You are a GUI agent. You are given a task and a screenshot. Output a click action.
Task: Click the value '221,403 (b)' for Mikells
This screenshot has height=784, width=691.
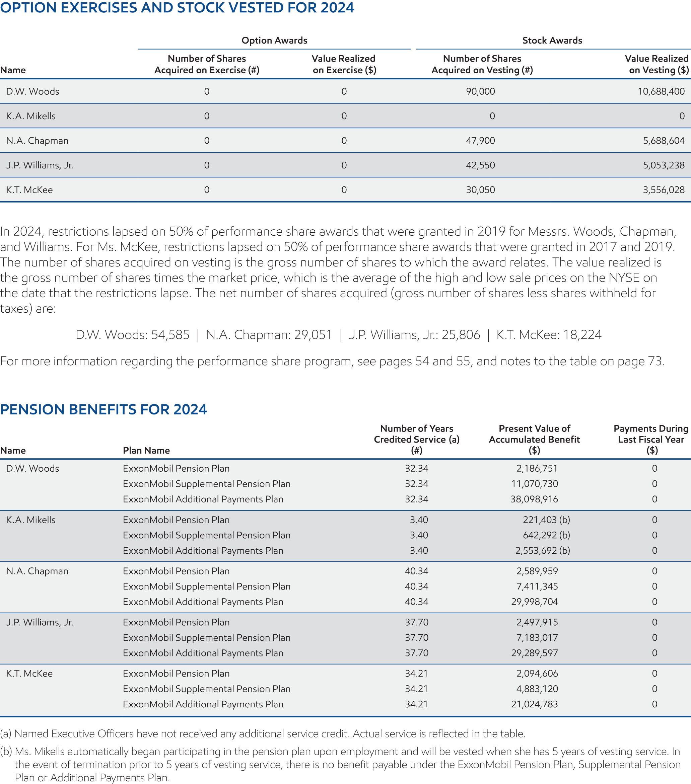tap(546, 520)
